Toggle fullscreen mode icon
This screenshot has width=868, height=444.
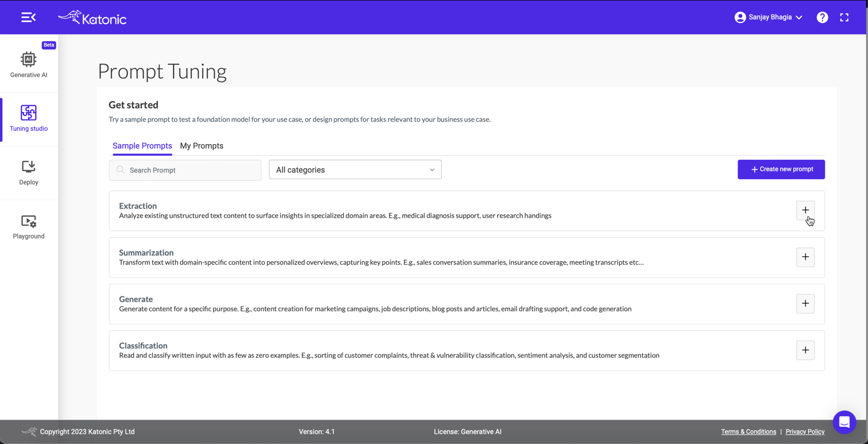(x=844, y=17)
